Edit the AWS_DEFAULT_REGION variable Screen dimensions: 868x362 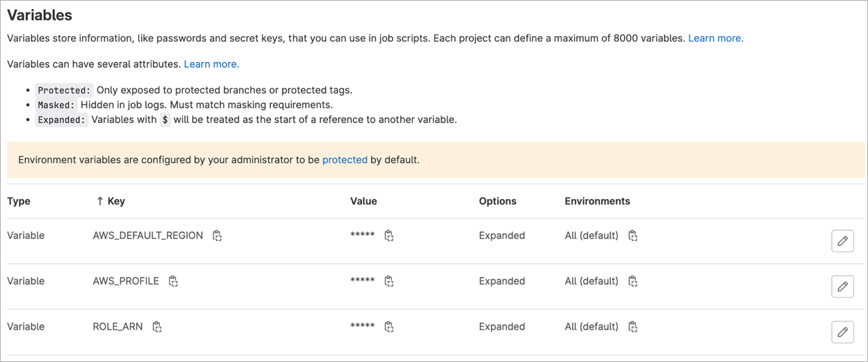pos(842,241)
